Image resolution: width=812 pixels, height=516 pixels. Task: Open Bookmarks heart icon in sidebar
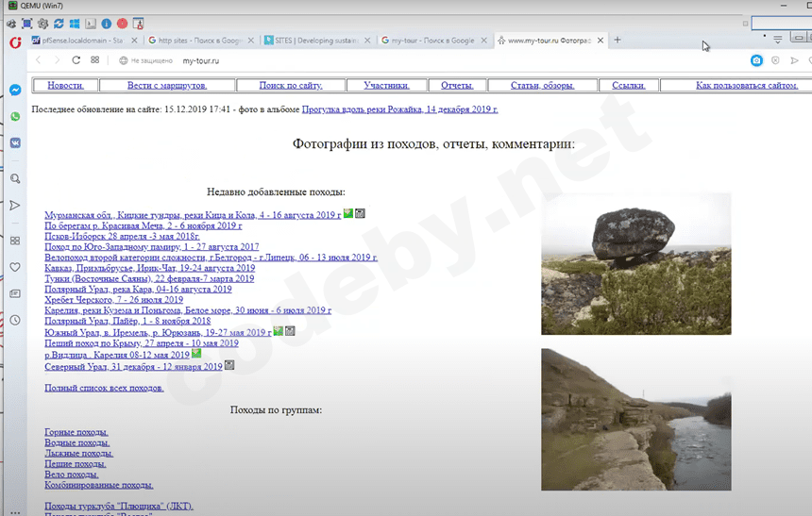pyautogui.click(x=15, y=267)
